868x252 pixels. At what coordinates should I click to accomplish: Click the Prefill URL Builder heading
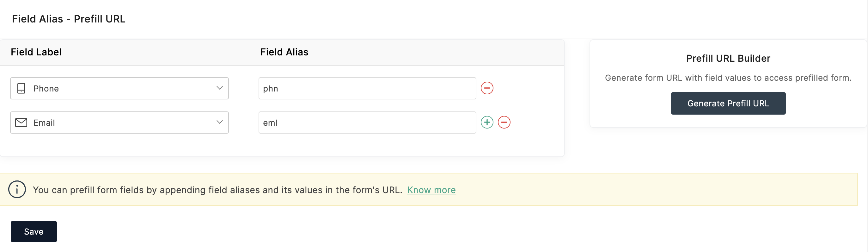click(x=728, y=58)
